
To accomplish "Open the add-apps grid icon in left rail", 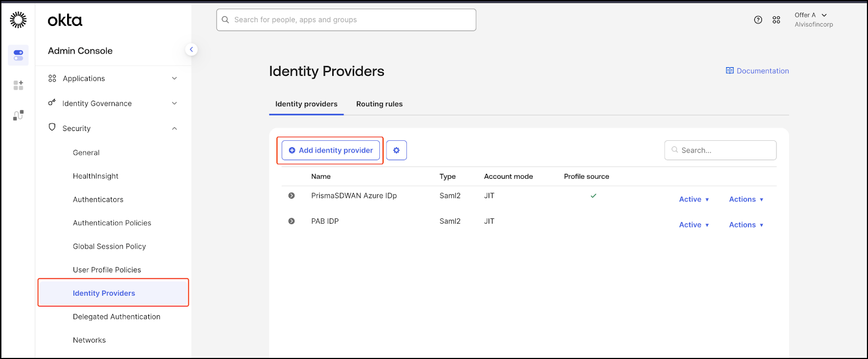I will click(x=18, y=85).
